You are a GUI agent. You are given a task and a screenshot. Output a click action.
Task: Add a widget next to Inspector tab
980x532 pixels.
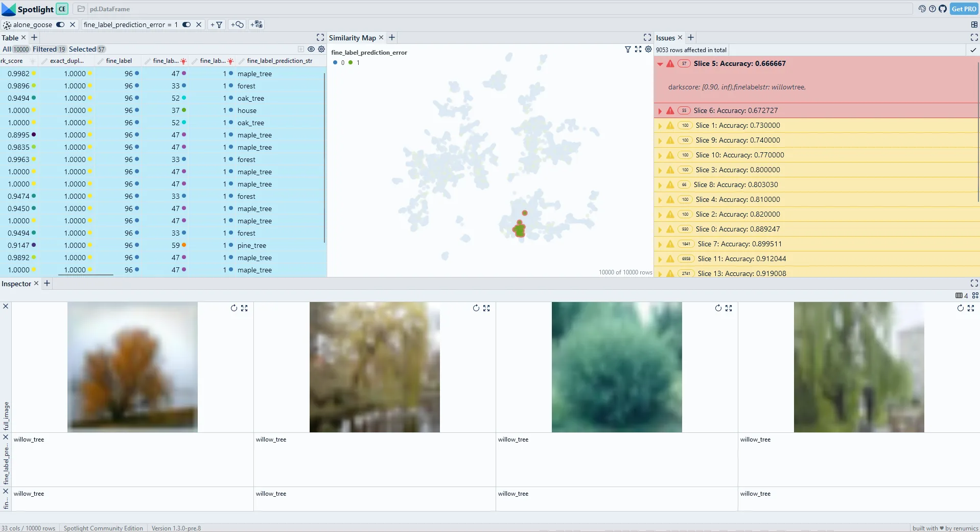coord(47,283)
